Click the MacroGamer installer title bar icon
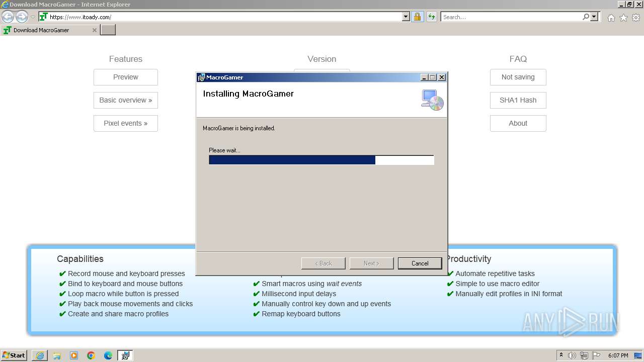The height and width of the screenshot is (362, 644). tap(201, 77)
